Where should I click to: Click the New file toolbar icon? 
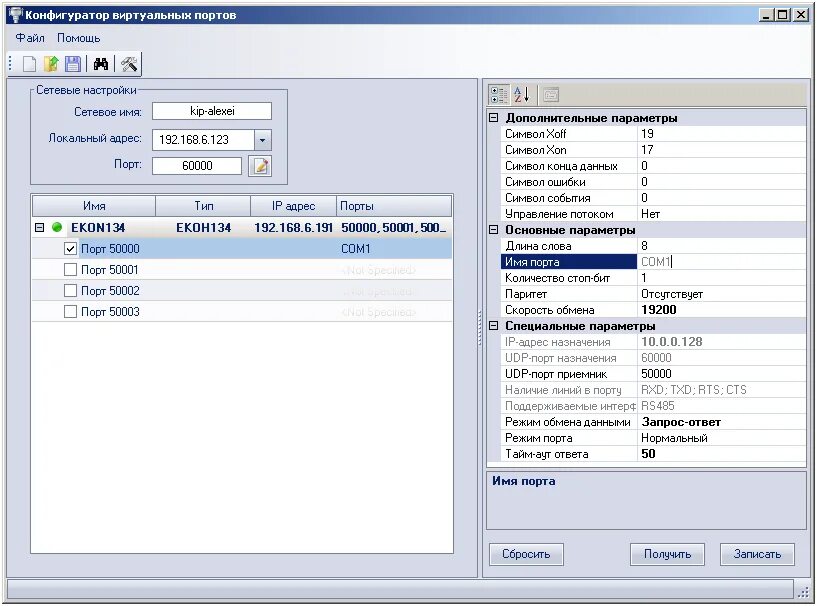point(29,64)
